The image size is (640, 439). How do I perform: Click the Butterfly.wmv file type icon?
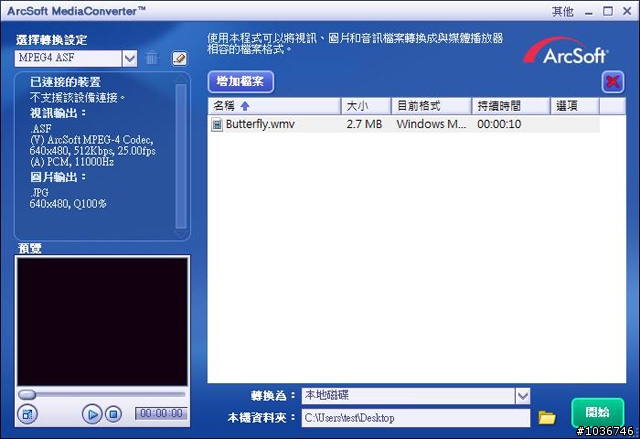(x=217, y=124)
